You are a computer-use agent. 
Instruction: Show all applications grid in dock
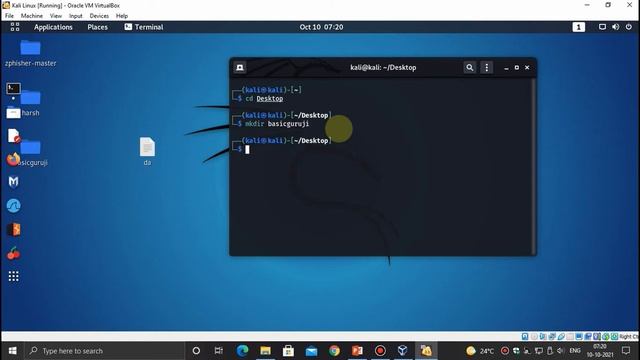click(13, 276)
